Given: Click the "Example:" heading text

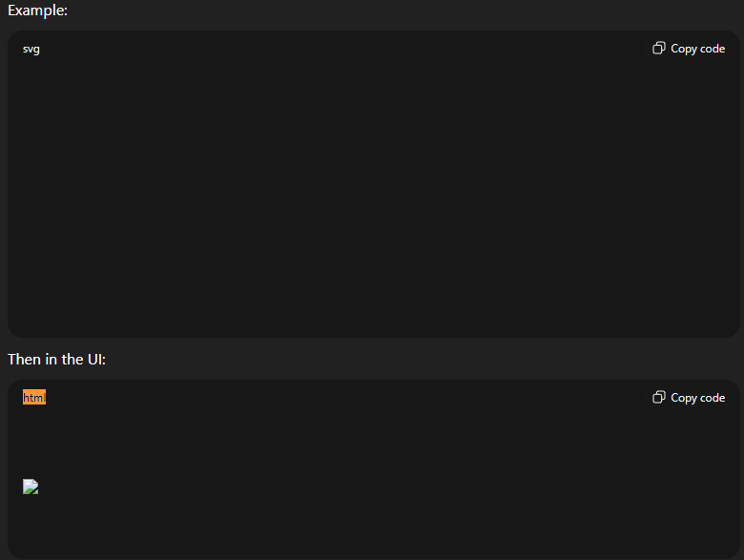Looking at the screenshot, I should pyautogui.click(x=37, y=10).
